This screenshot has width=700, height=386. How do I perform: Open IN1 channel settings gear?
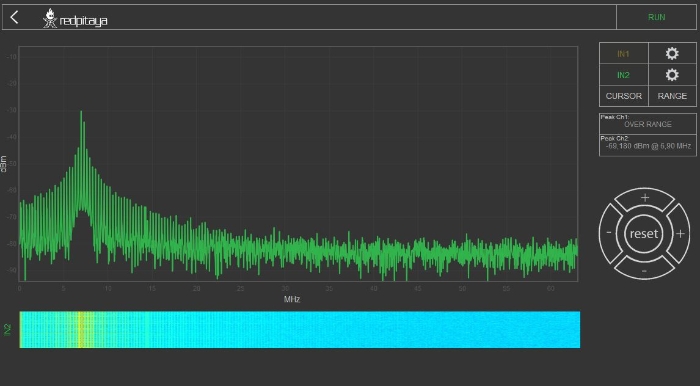click(x=672, y=54)
